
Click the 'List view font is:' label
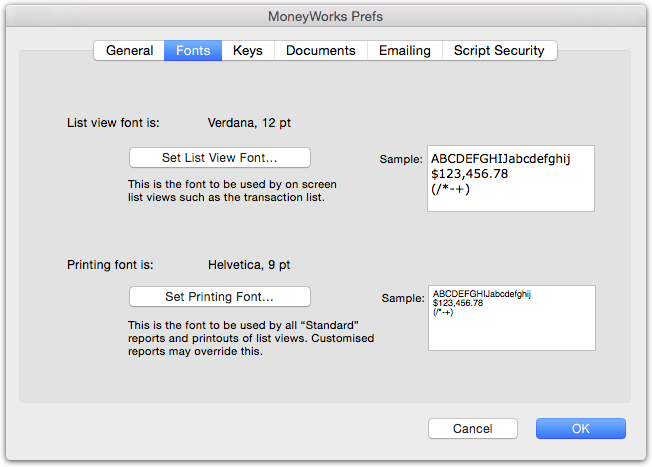[x=113, y=123]
